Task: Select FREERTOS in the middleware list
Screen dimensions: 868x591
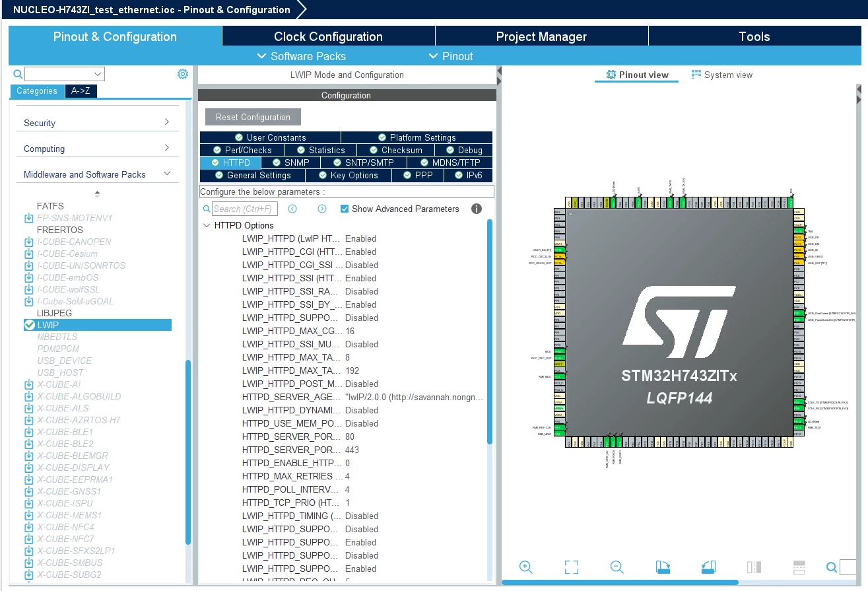Action: [x=60, y=230]
